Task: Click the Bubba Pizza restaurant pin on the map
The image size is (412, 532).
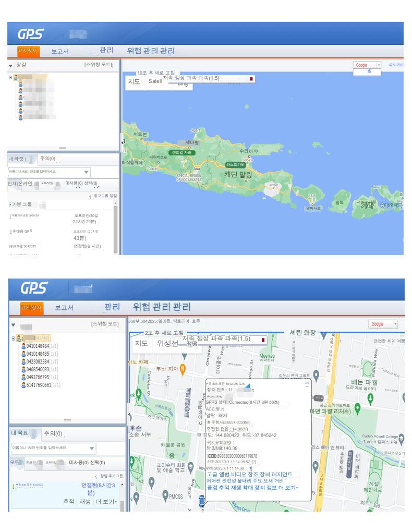Action: [183, 369]
